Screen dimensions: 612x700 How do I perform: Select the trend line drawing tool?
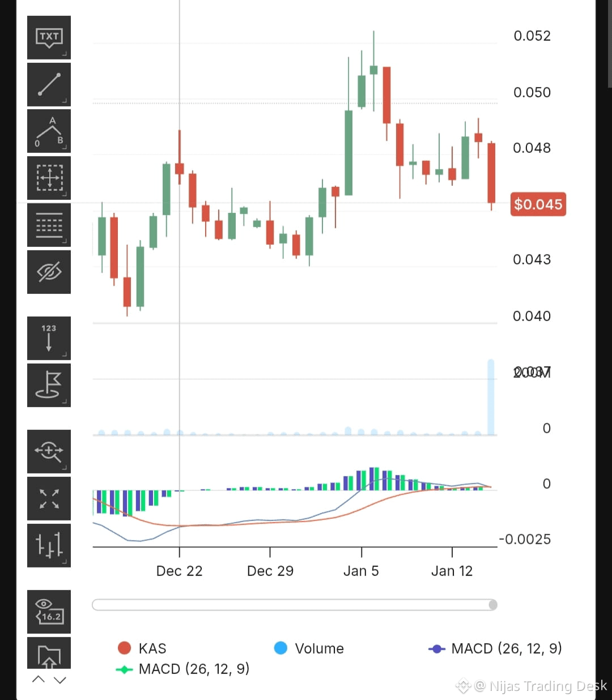point(49,84)
